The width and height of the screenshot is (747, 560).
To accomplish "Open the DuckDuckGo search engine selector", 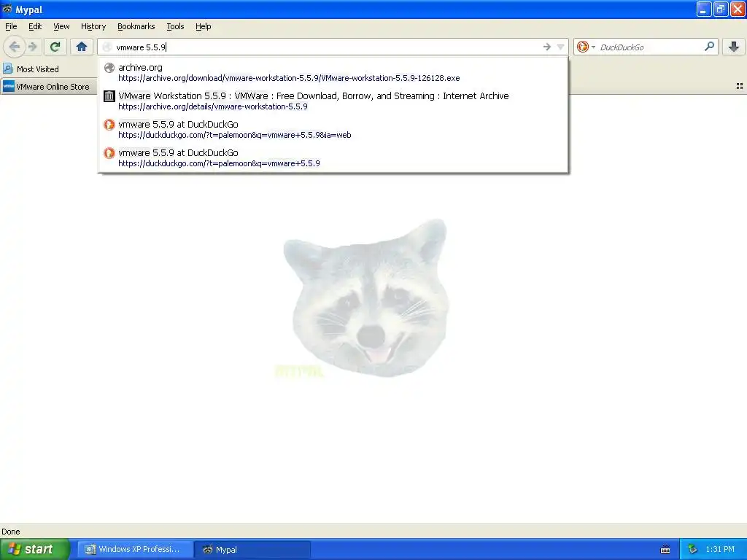I will point(586,47).
